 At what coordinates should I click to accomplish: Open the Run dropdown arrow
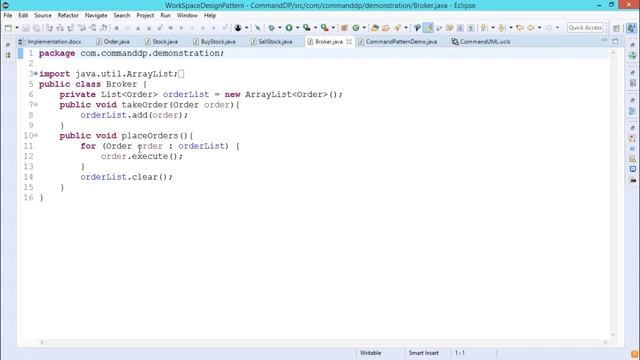298,28
